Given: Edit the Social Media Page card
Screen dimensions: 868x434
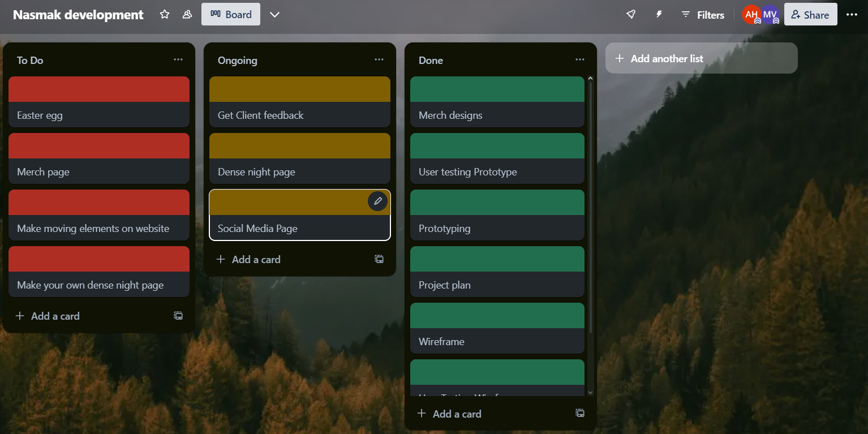Looking at the screenshot, I should pyautogui.click(x=378, y=201).
